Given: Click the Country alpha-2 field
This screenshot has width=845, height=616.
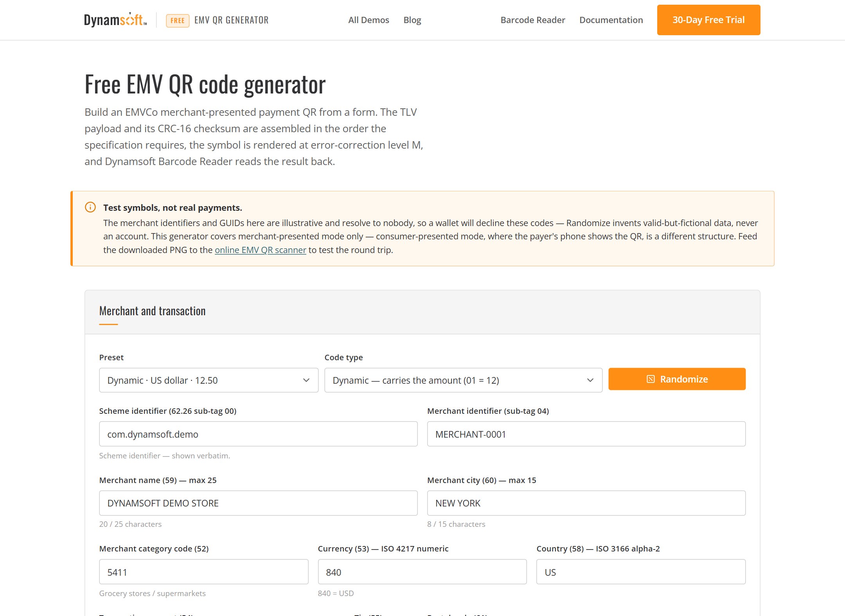Looking at the screenshot, I should (641, 572).
